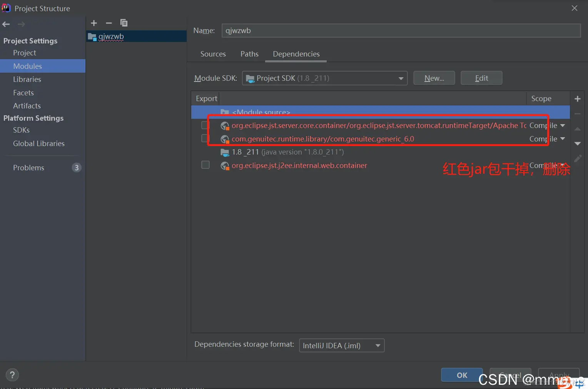Select org.eclipse.jst.server.core.container dependency

(x=380, y=126)
